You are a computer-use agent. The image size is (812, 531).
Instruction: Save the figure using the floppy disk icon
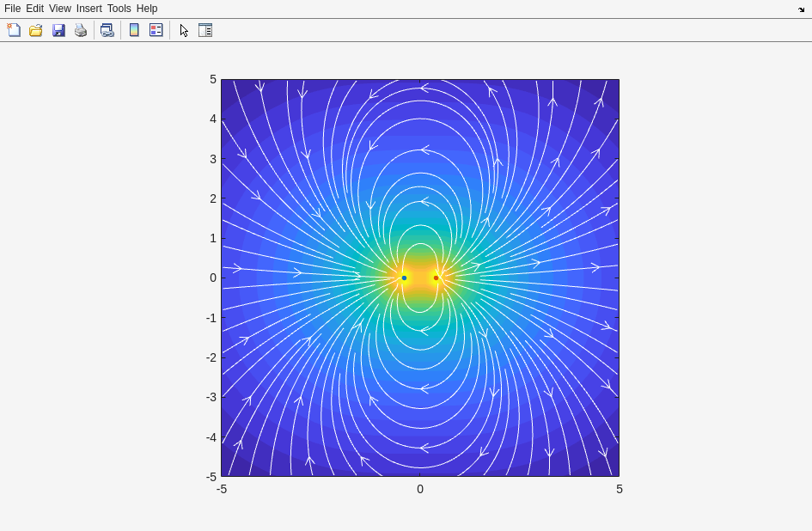click(58, 30)
